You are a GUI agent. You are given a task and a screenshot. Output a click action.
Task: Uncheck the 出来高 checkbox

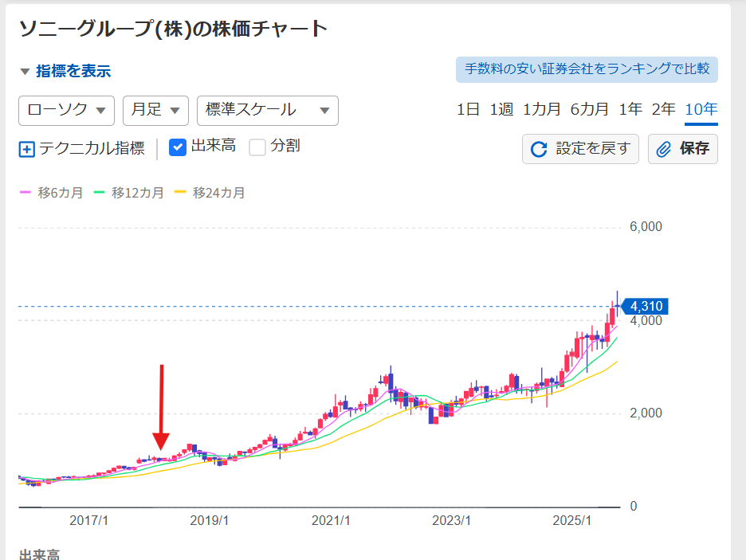178,147
